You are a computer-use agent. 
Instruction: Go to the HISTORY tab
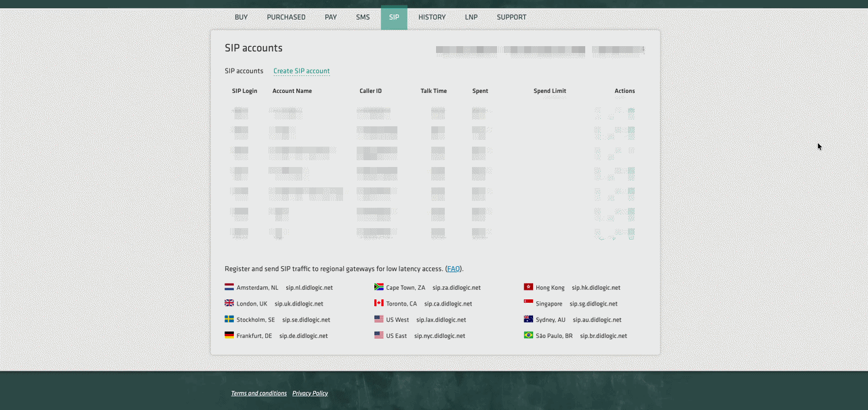pyautogui.click(x=432, y=17)
